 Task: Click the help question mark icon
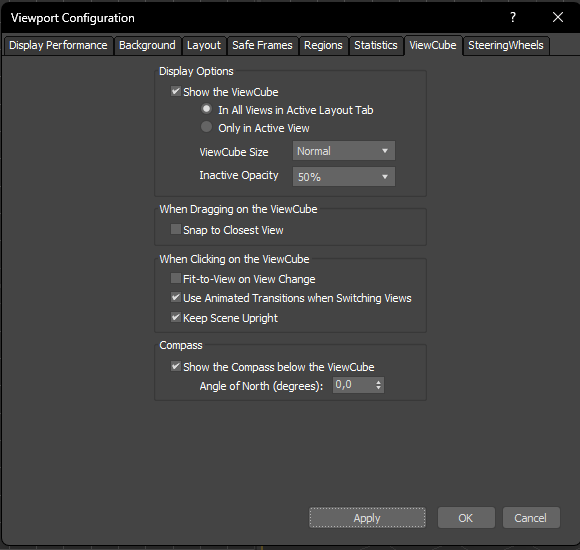[513, 17]
